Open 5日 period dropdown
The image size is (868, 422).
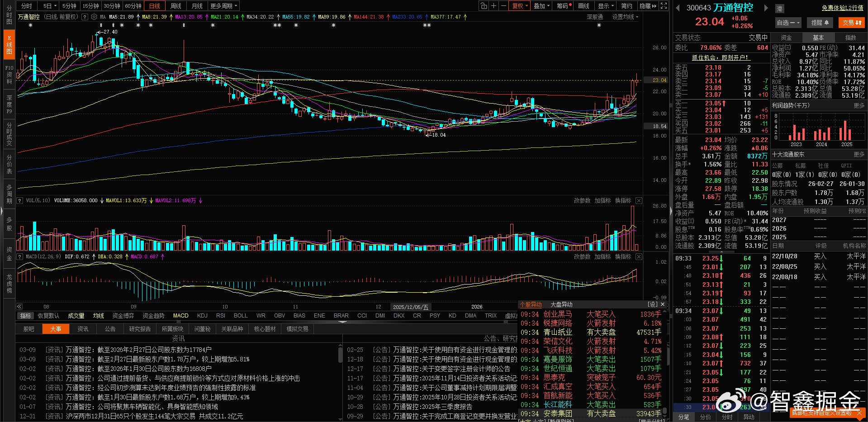pos(50,6)
